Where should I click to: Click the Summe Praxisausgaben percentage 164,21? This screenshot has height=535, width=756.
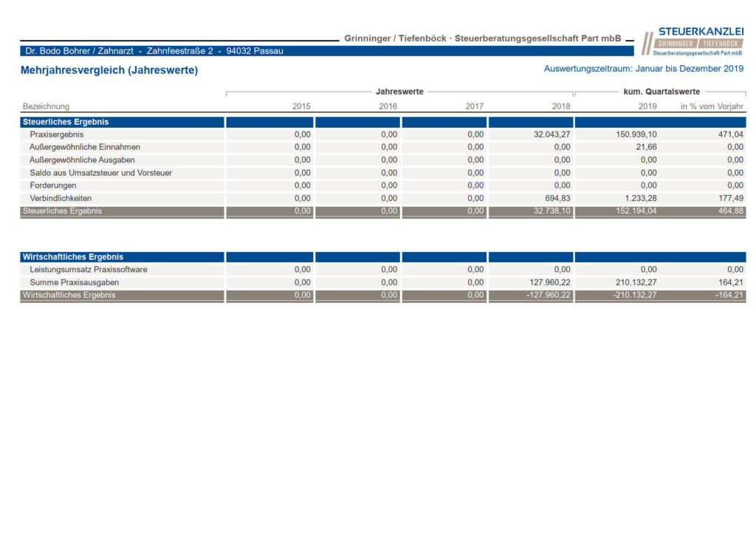[731, 282]
